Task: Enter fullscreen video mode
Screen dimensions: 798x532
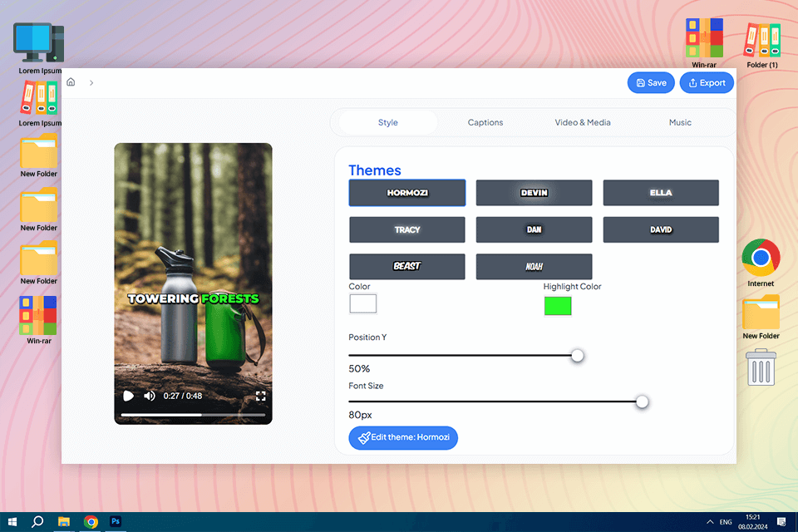Action: tap(260, 396)
